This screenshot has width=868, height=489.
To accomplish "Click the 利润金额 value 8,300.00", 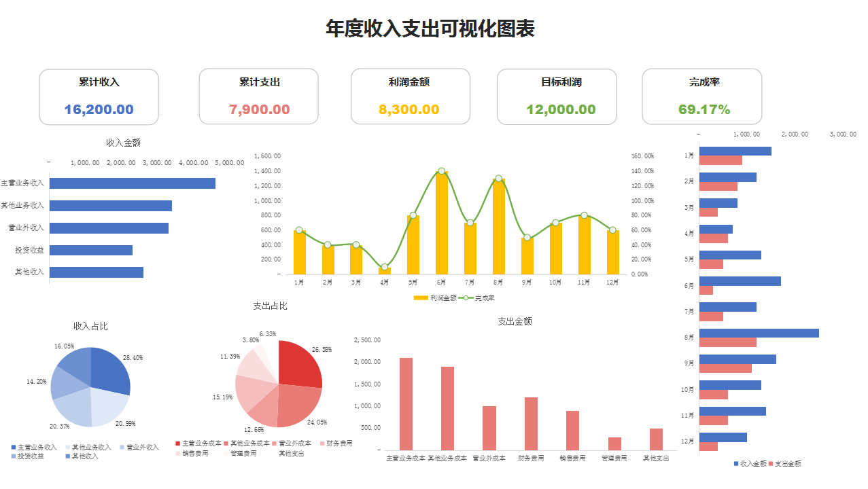I will [410, 107].
